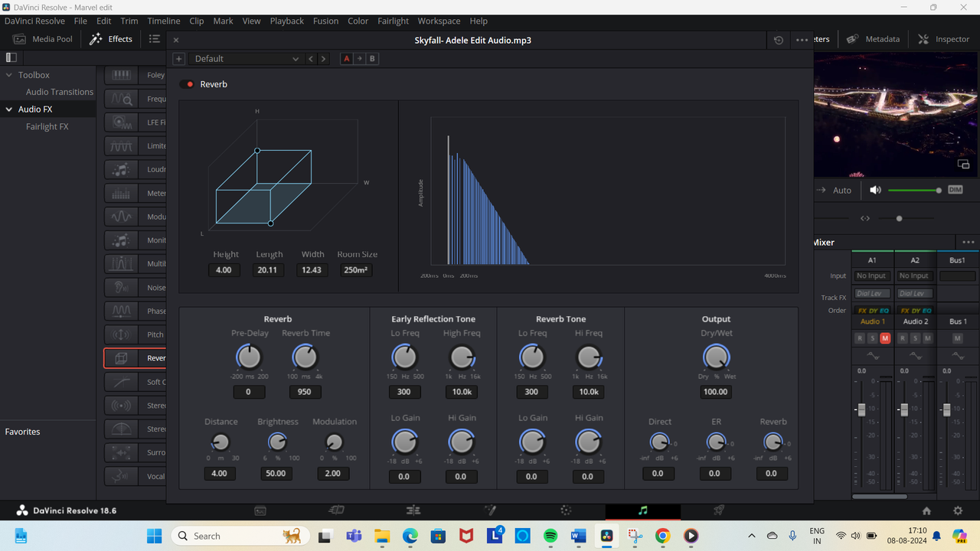Image resolution: width=980 pixels, height=551 pixels.
Task: Open the Workspace menu
Action: (x=439, y=21)
